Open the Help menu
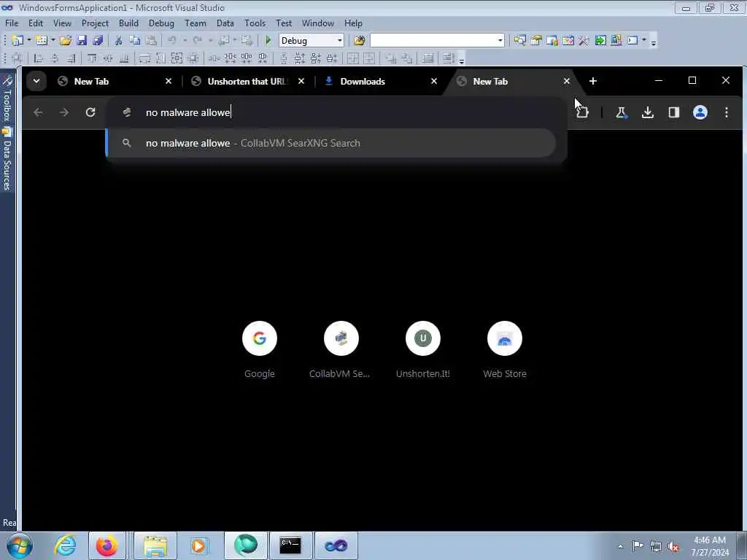The height and width of the screenshot is (560, 747). pos(353,23)
